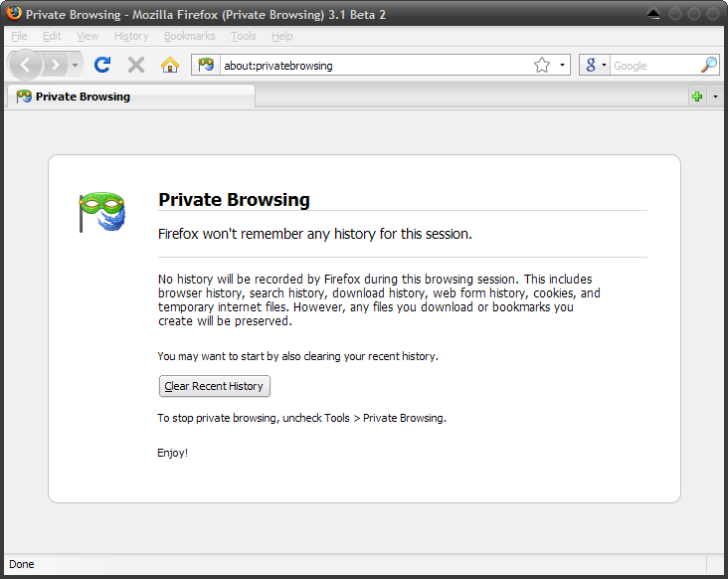This screenshot has width=728, height=579.
Task: Click the search magnifier icon
Action: (x=709, y=65)
